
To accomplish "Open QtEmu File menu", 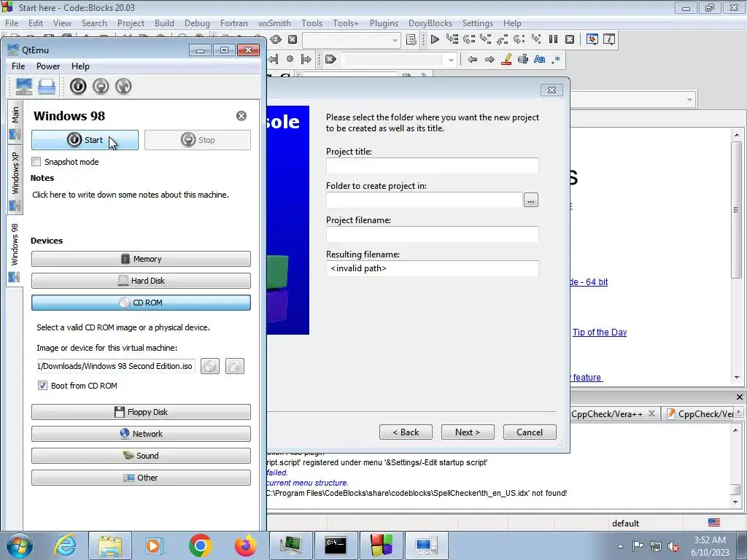I will pos(18,66).
